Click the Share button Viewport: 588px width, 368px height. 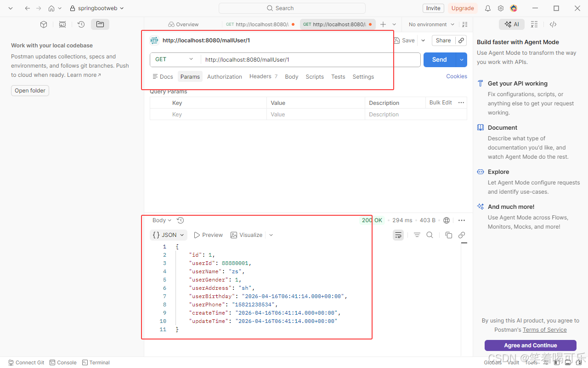coord(443,40)
